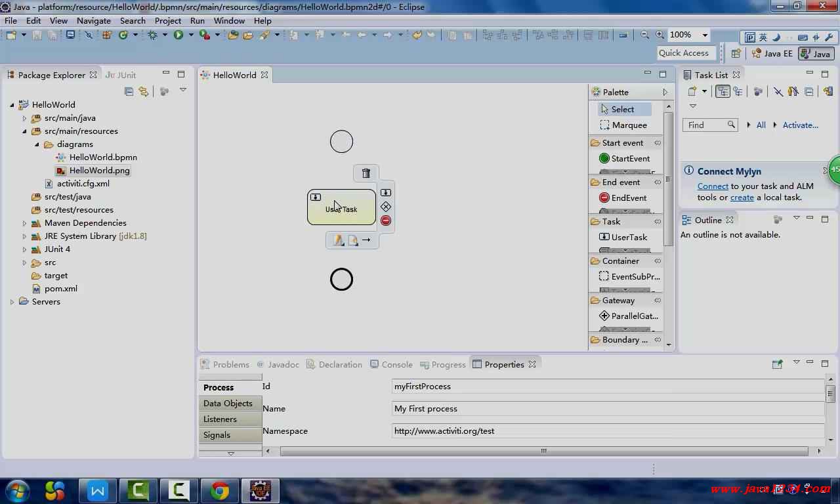Switch to the Java perspective
Screen dimensions: 840x504
(816, 54)
